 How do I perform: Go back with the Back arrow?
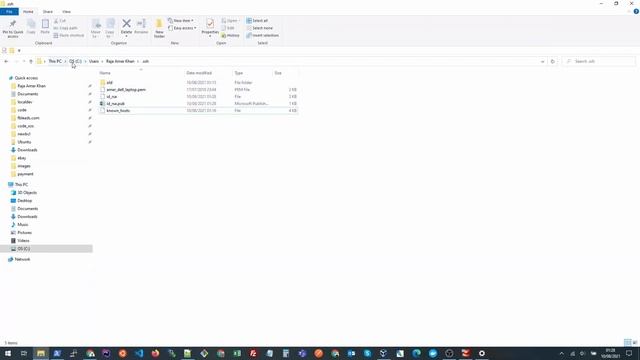coord(6,61)
